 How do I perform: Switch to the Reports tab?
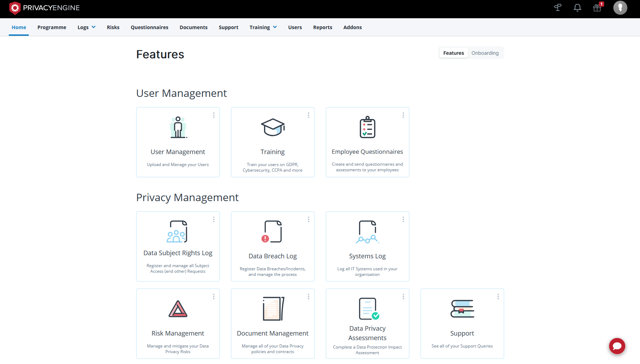tap(322, 27)
